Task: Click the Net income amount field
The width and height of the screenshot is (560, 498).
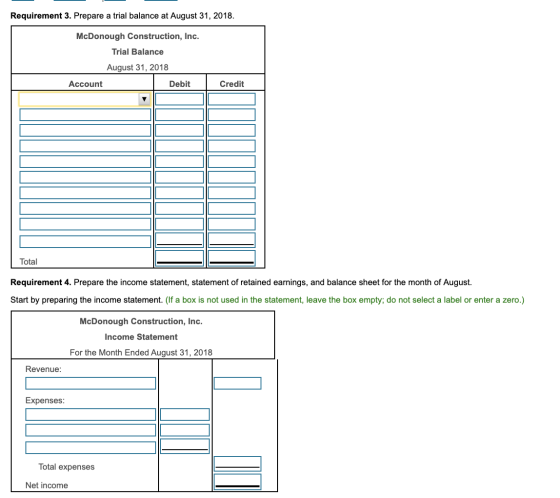Action: (238, 482)
